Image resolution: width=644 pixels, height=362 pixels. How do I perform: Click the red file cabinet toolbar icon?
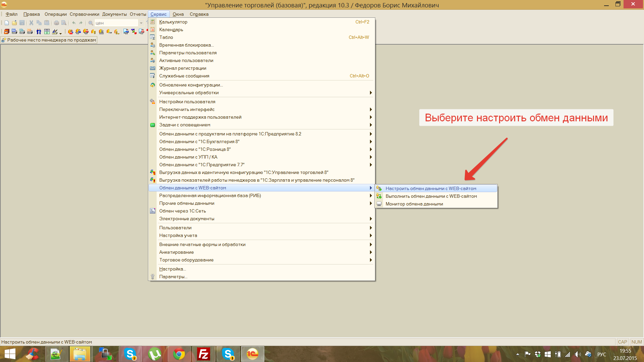[x=6, y=32]
